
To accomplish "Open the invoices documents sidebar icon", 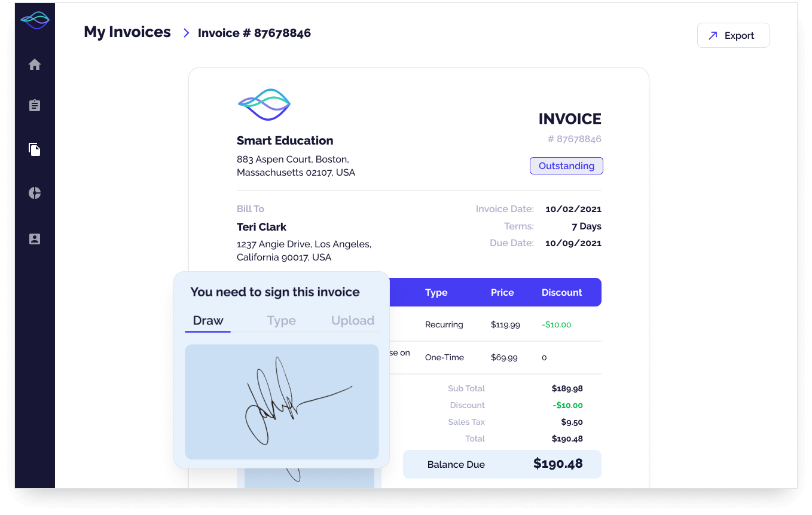I will tap(35, 149).
